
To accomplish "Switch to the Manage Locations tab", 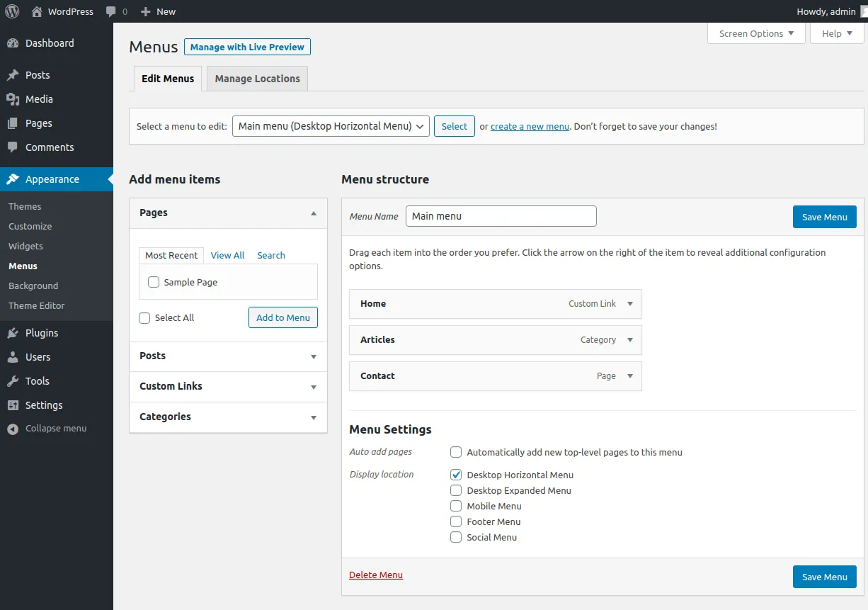I will click(258, 79).
